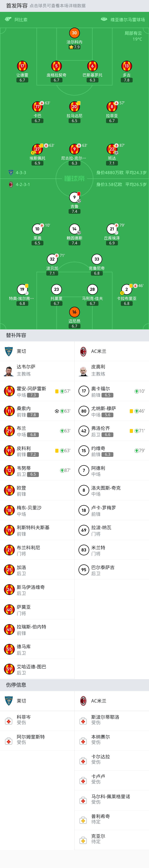Open Giroud's number 9 player icon
This screenshot has height=868, width=149.
tap(74, 197)
